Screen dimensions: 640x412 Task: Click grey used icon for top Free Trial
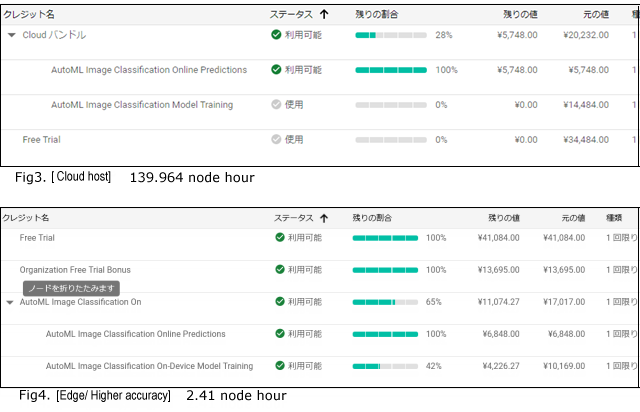276,140
